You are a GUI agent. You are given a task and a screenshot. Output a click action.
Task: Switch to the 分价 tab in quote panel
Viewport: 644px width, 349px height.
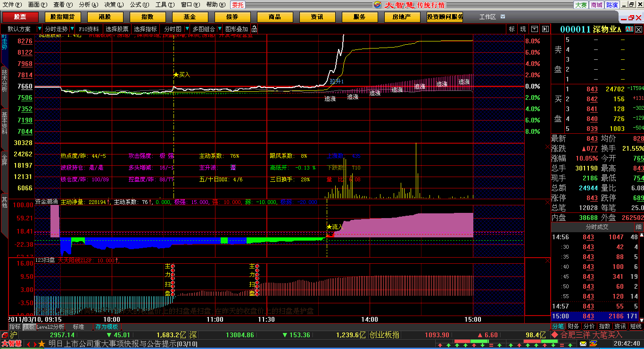point(589,326)
